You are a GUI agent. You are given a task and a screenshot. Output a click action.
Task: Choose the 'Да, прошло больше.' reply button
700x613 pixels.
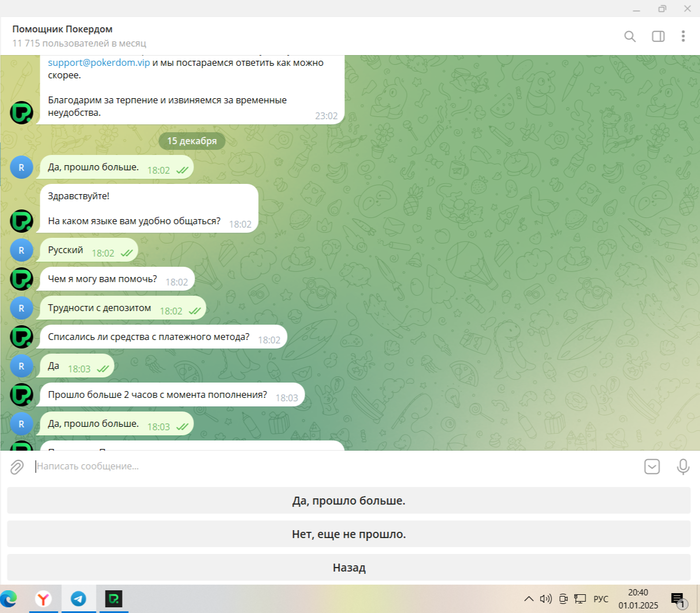pyautogui.click(x=349, y=500)
